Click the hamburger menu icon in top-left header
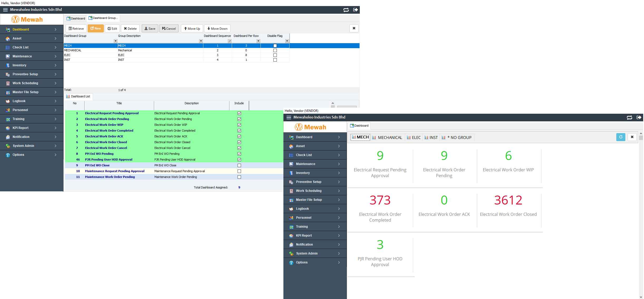Screen dimensions: 644x299 5,10
